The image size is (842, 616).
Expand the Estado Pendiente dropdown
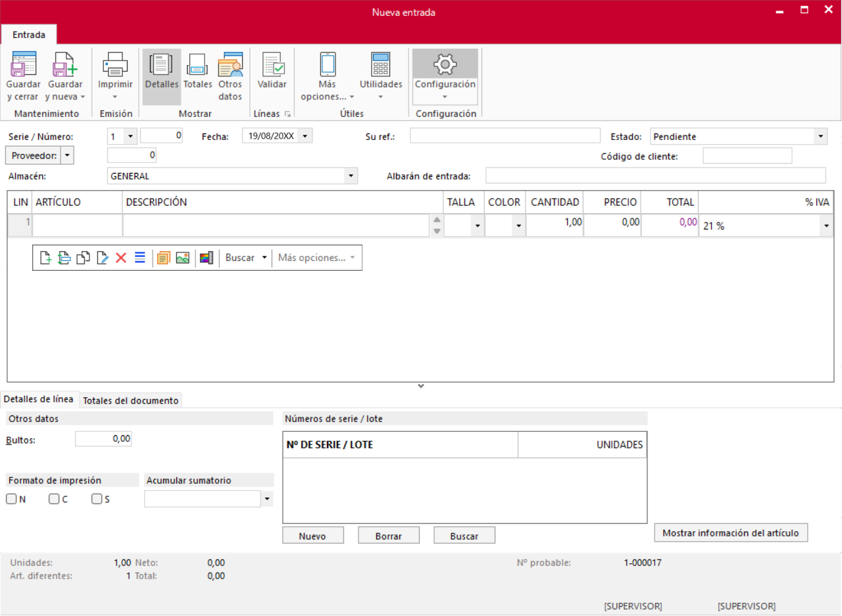820,137
